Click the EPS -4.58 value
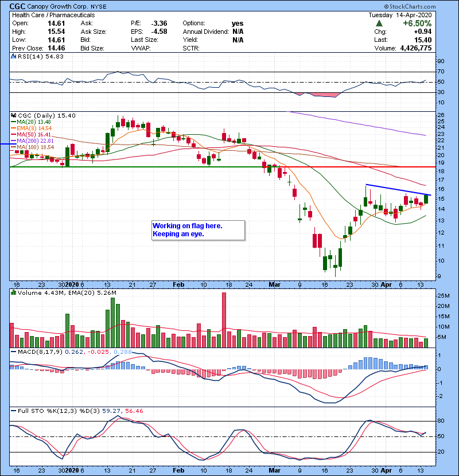This screenshot has width=459, height=476. (x=159, y=32)
